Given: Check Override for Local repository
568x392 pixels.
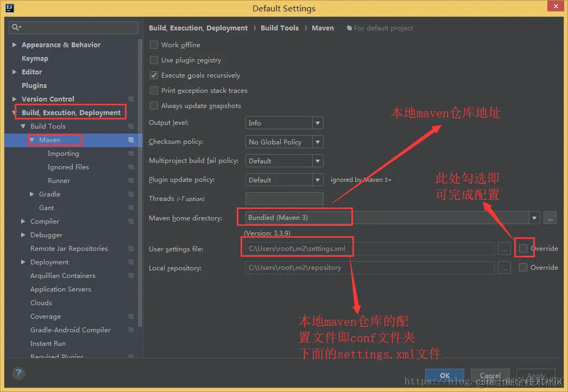Looking at the screenshot, I should pyautogui.click(x=523, y=267).
